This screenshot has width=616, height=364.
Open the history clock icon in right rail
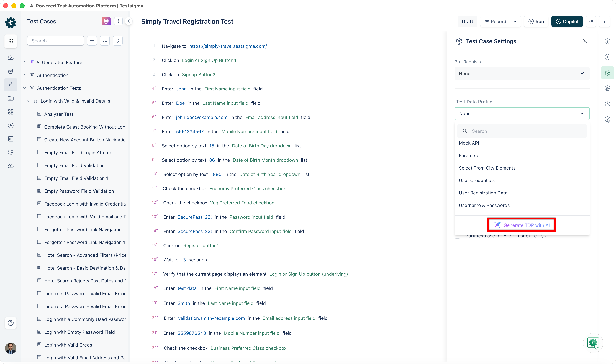coord(608,104)
